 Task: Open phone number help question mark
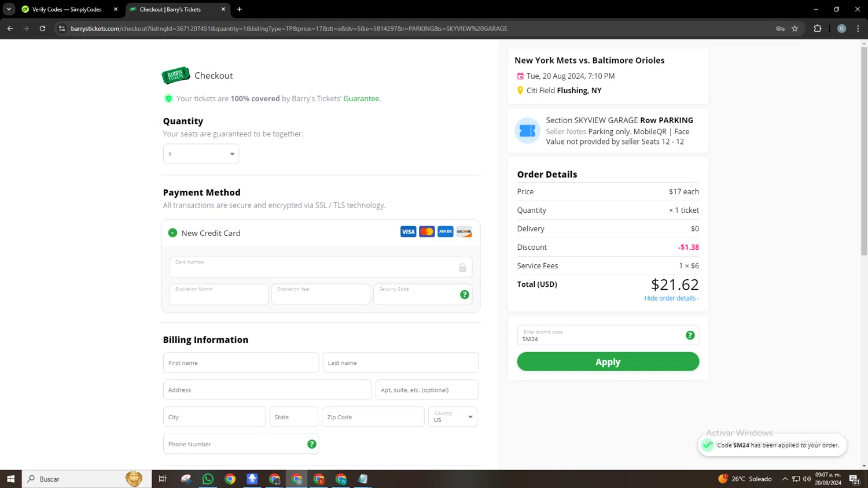click(x=311, y=444)
